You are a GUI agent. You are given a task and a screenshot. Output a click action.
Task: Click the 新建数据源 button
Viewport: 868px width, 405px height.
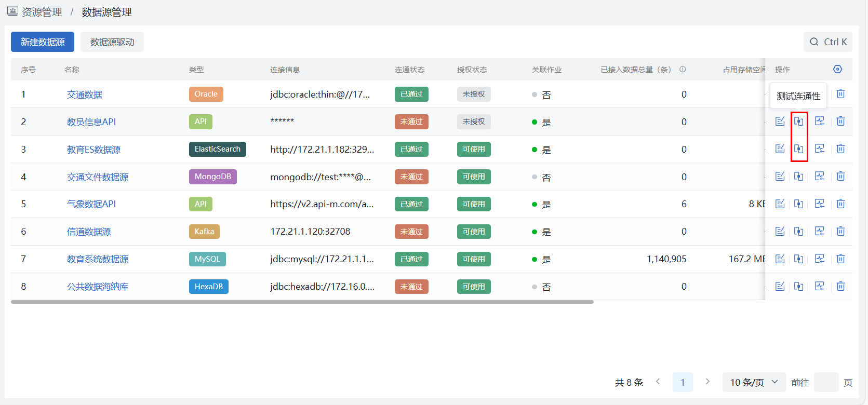[43, 42]
